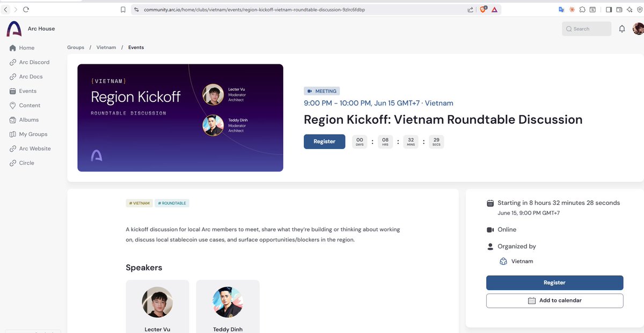Open site settings icon in address bar
Screen dimensions: 644x333
pos(136,10)
